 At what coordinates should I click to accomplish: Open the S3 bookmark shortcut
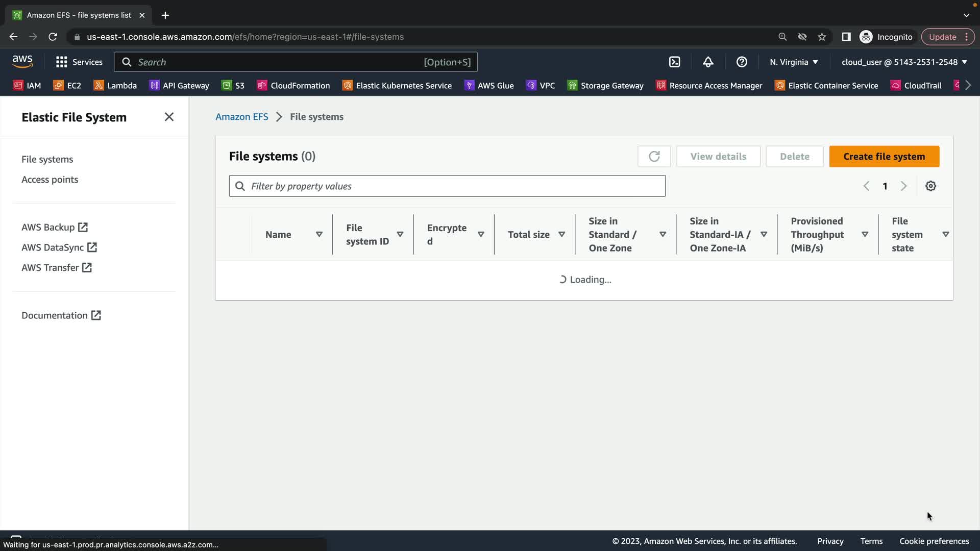click(233, 85)
